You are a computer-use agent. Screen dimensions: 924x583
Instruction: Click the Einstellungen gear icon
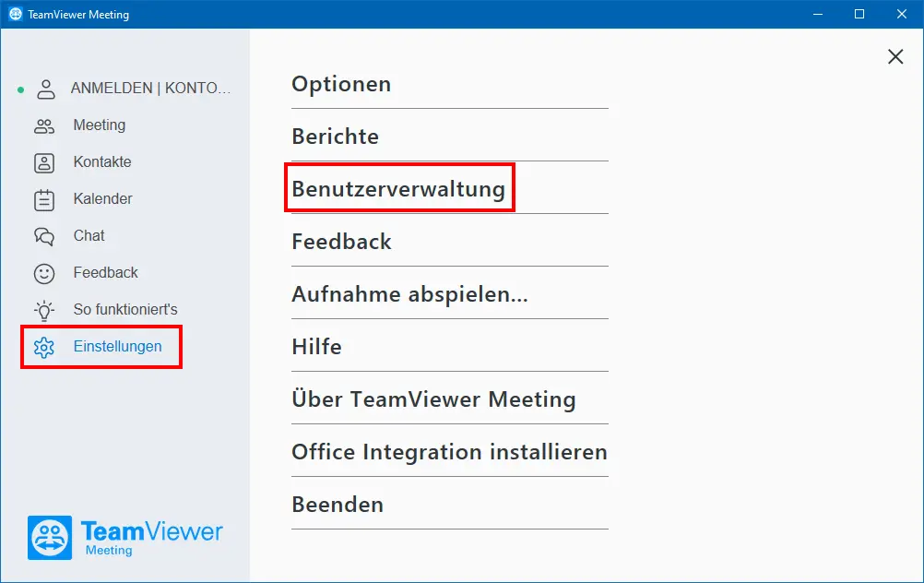pyautogui.click(x=44, y=347)
